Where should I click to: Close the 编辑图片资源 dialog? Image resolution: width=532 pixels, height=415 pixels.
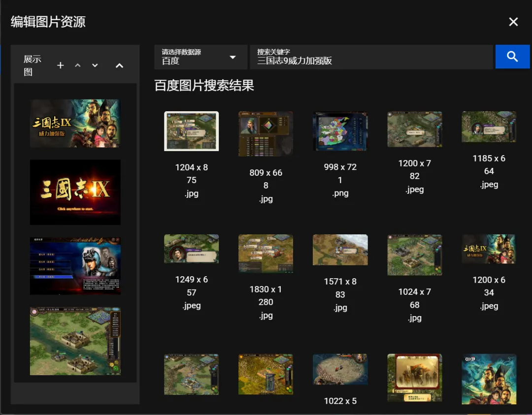pyautogui.click(x=513, y=22)
